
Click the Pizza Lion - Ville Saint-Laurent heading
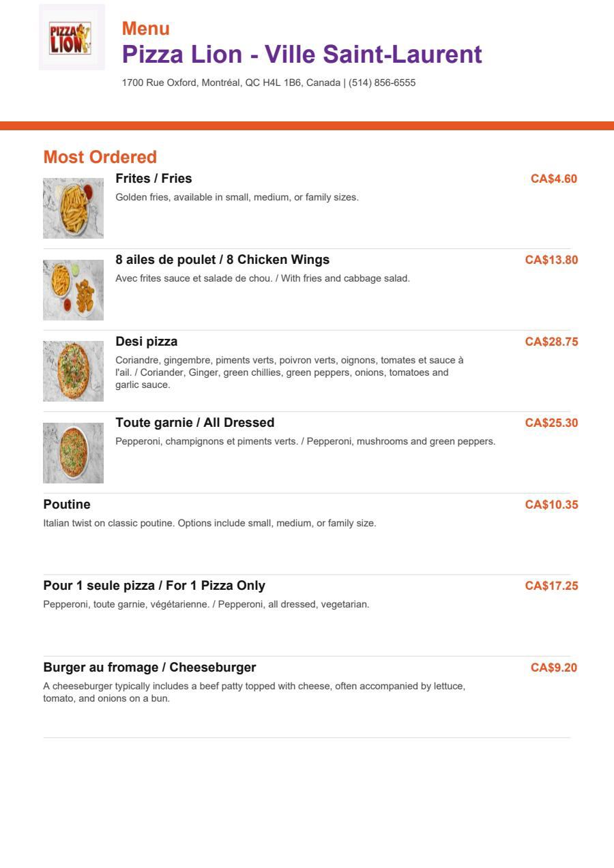(x=302, y=55)
